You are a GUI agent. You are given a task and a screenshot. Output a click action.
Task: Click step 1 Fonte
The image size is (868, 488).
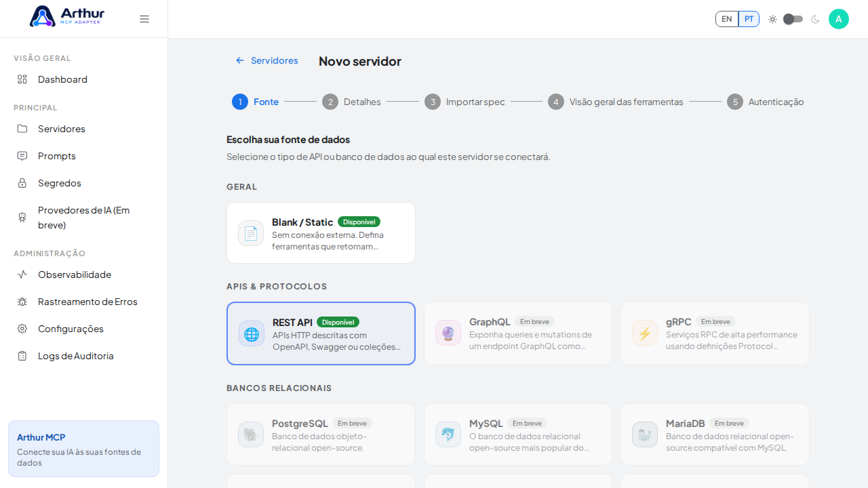coord(255,102)
